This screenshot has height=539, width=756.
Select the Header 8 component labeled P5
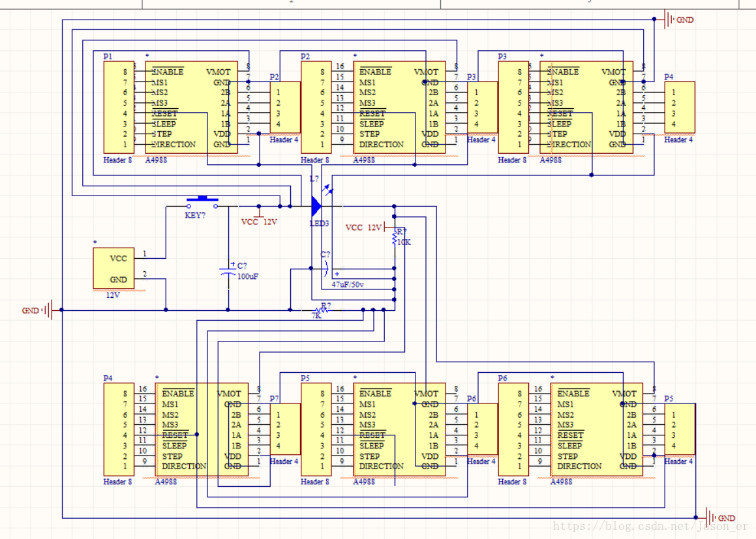[x=316, y=429]
